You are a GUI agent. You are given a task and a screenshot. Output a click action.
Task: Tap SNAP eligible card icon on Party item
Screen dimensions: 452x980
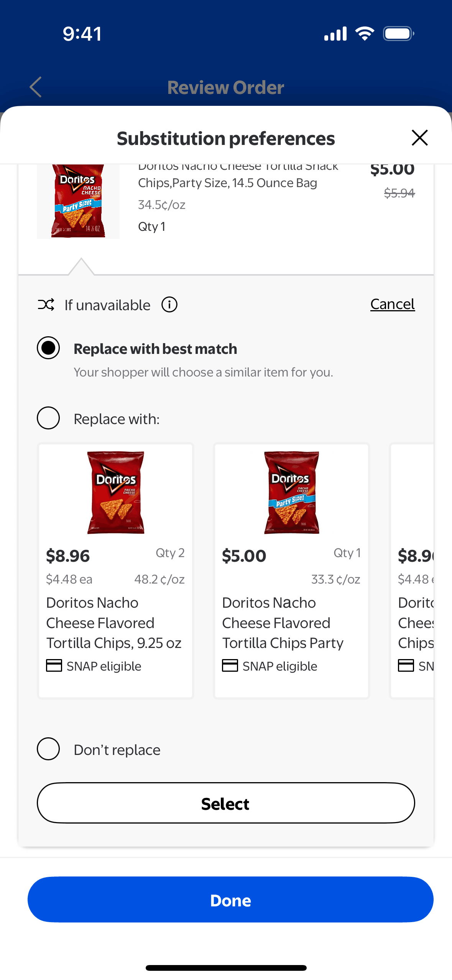(x=230, y=665)
